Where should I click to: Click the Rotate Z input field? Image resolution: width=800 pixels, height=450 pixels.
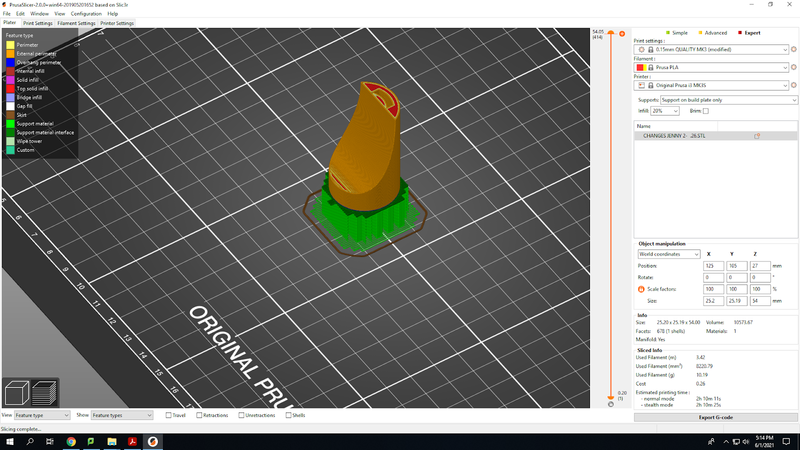coord(760,278)
